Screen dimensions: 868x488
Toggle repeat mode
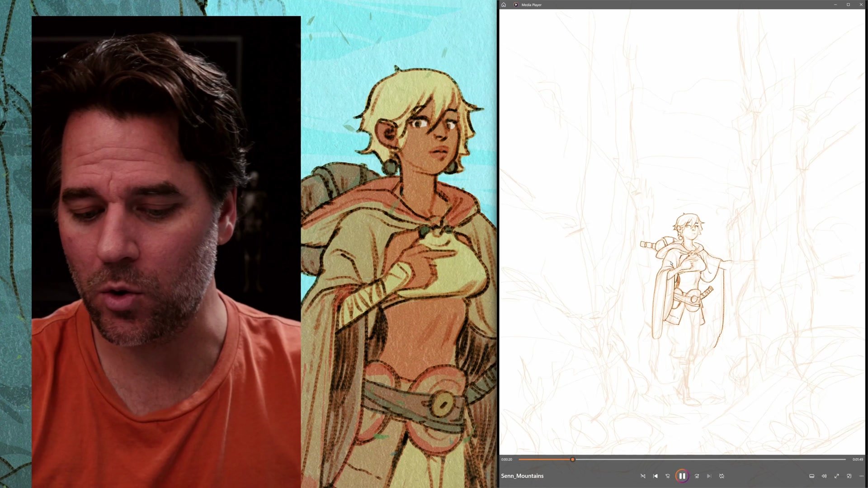coord(722,476)
